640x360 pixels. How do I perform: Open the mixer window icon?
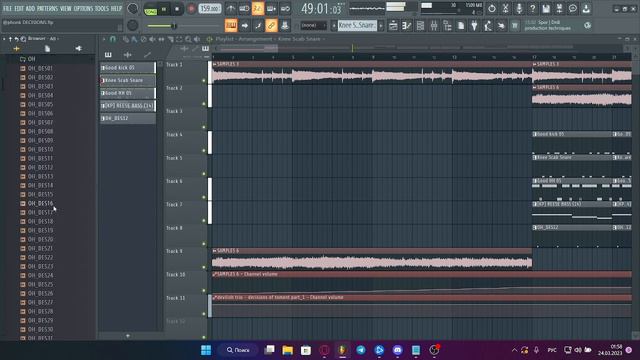(434, 25)
